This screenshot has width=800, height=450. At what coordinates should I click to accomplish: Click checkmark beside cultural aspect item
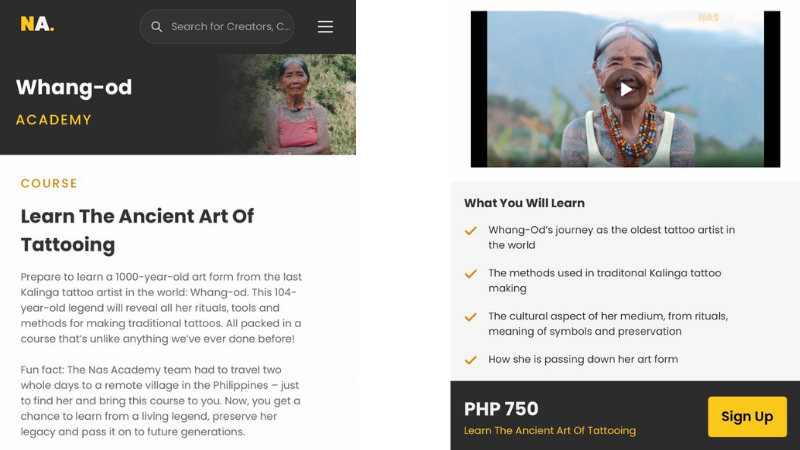[470, 317]
